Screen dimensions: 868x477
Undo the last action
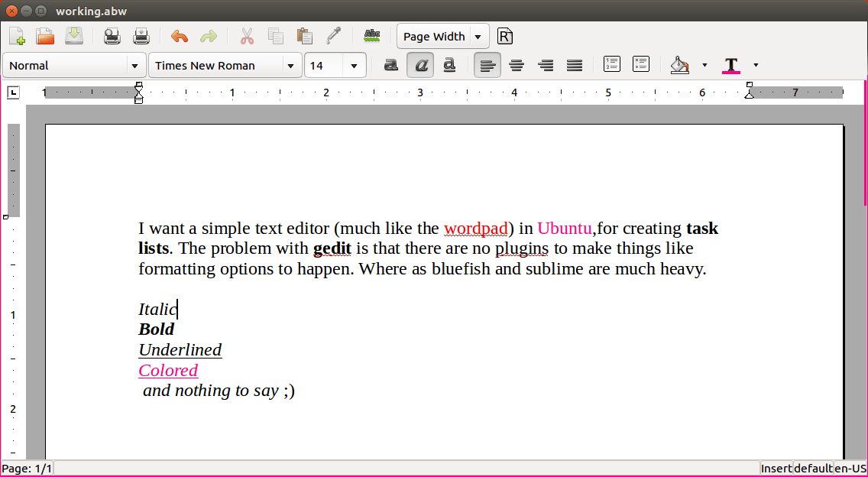click(180, 37)
